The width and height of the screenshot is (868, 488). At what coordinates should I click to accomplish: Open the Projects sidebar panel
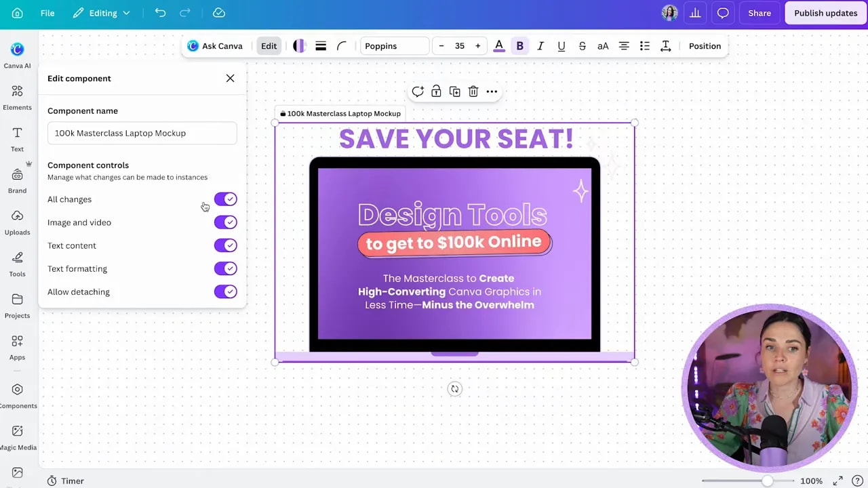[x=17, y=305]
